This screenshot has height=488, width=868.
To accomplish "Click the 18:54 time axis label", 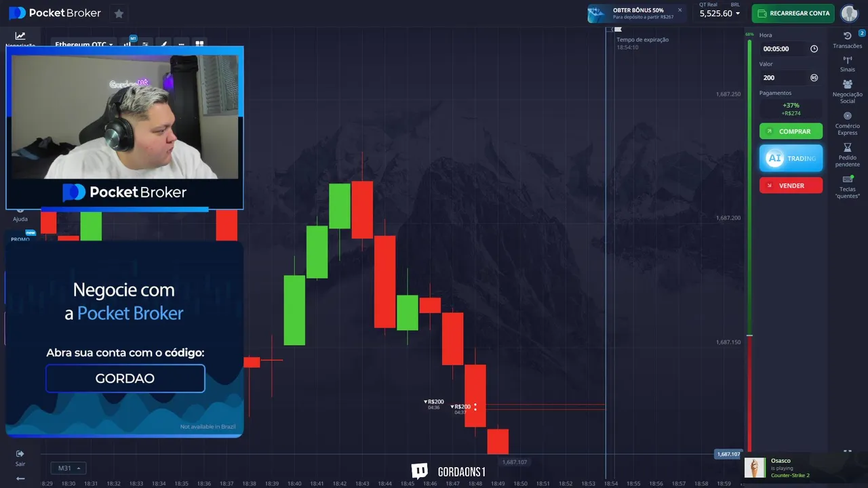I will pyautogui.click(x=611, y=483).
